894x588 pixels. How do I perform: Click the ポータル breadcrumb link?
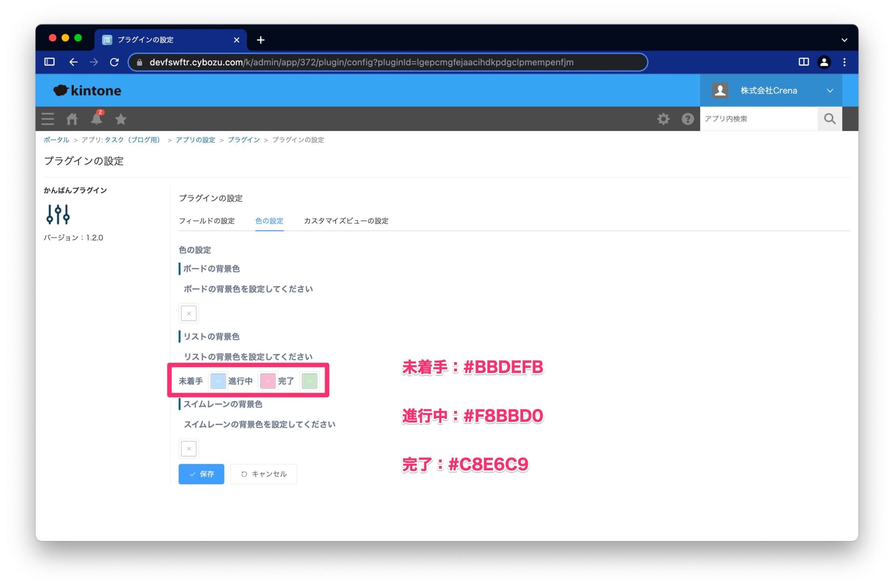tap(56, 140)
